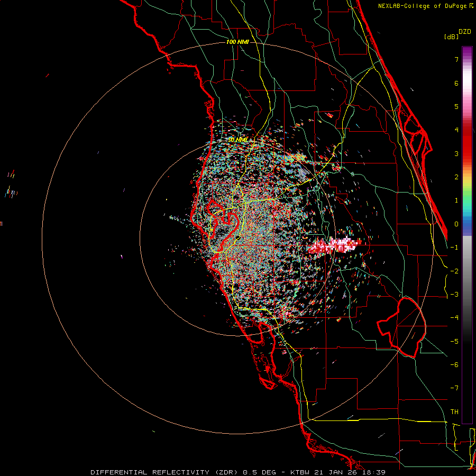
Task: Click the -1 value on color scale
Action: (x=454, y=248)
